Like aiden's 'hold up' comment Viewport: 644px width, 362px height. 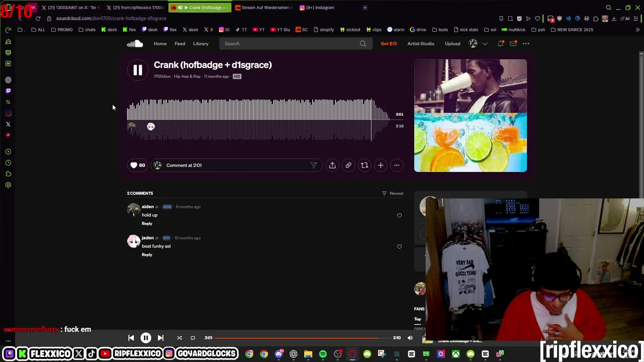(399, 215)
